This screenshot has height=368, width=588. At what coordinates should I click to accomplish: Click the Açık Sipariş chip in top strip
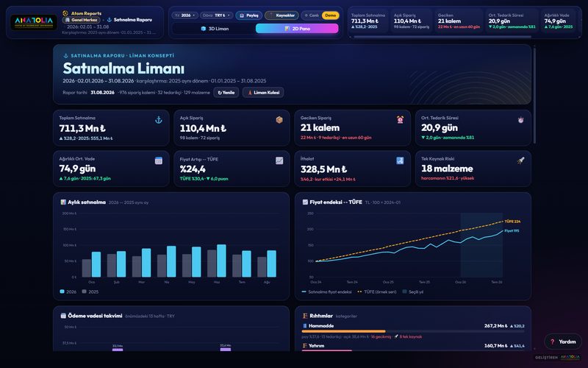[412, 21]
